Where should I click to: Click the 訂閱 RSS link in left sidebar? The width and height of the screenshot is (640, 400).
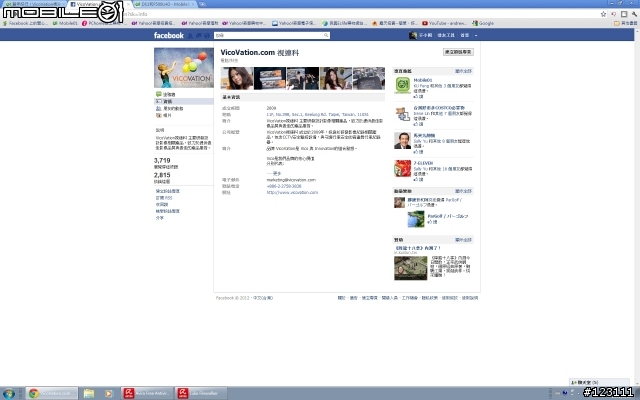click(162, 198)
